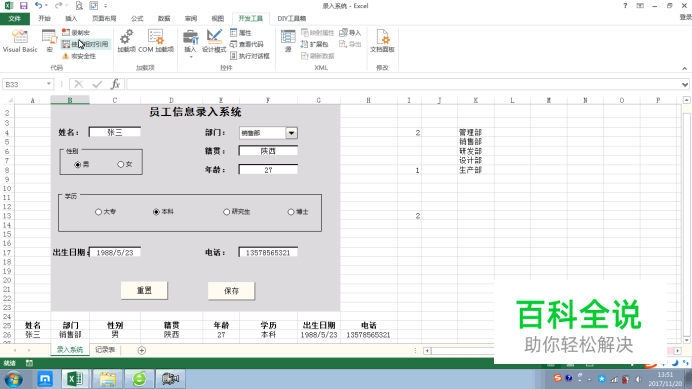Open Excel Help question mark
692x389 pixels.
click(625, 6)
